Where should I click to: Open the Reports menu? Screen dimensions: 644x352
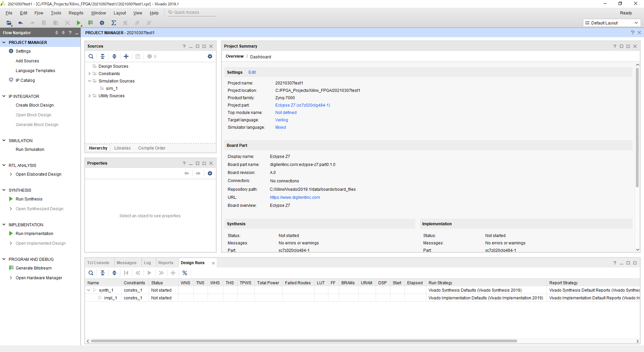click(x=76, y=13)
